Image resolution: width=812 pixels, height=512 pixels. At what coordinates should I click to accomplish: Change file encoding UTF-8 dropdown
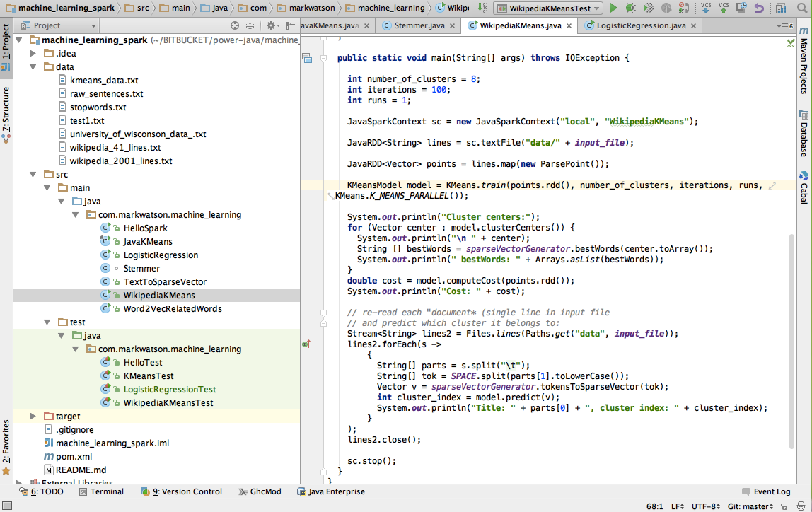[705, 506]
